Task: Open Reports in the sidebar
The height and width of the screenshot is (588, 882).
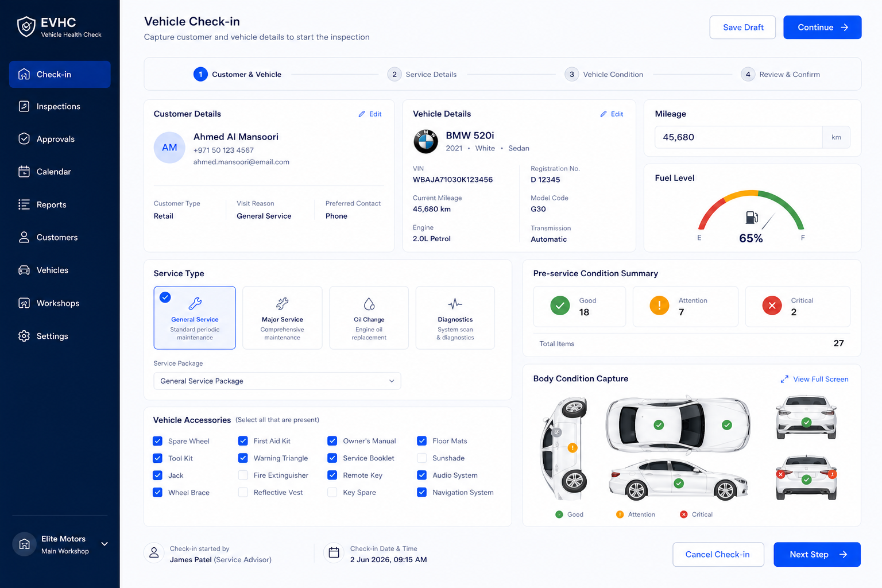Action: pyautogui.click(x=60, y=204)
